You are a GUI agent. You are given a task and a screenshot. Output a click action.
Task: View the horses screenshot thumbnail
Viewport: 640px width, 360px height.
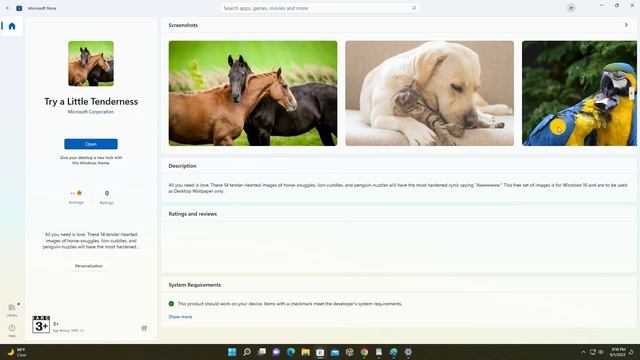253,93
